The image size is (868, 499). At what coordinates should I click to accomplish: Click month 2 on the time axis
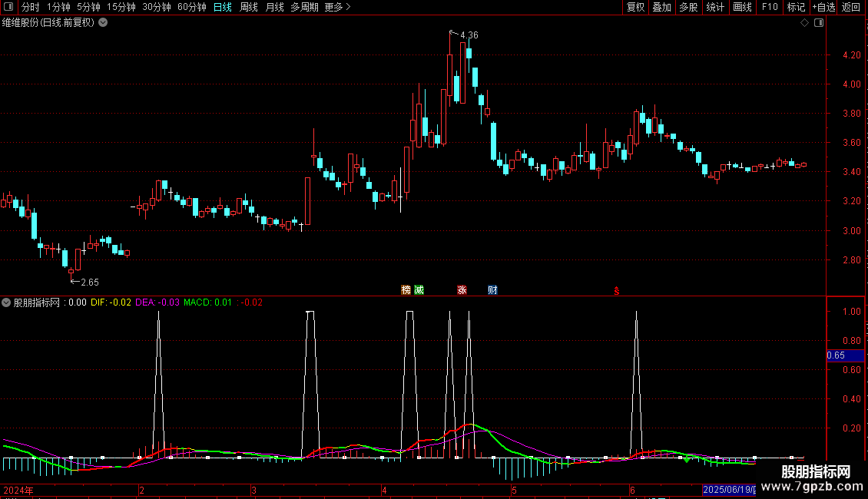(x=141, y=491)
